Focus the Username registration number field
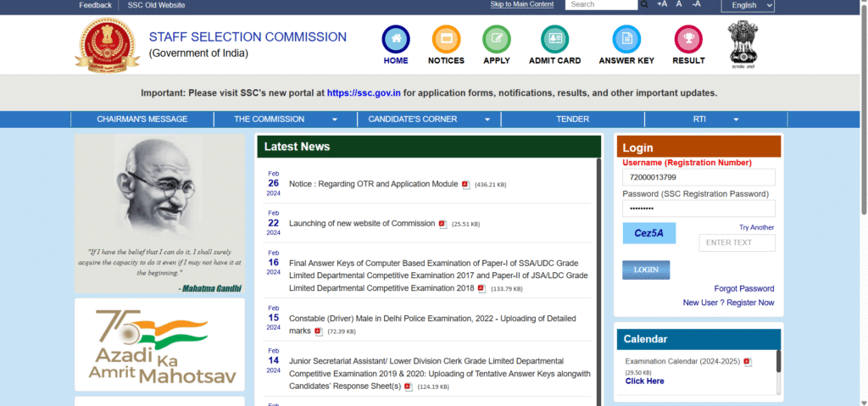 [x=698, y=177]
